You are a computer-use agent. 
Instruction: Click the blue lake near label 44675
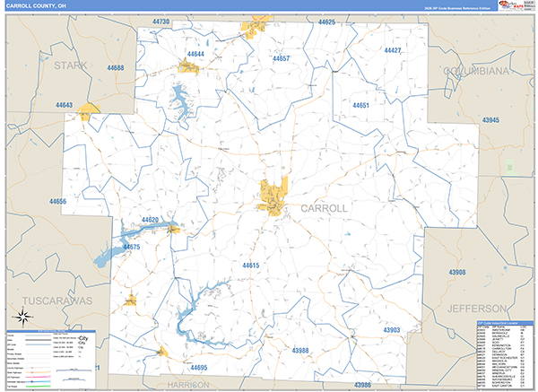(108, 256)
